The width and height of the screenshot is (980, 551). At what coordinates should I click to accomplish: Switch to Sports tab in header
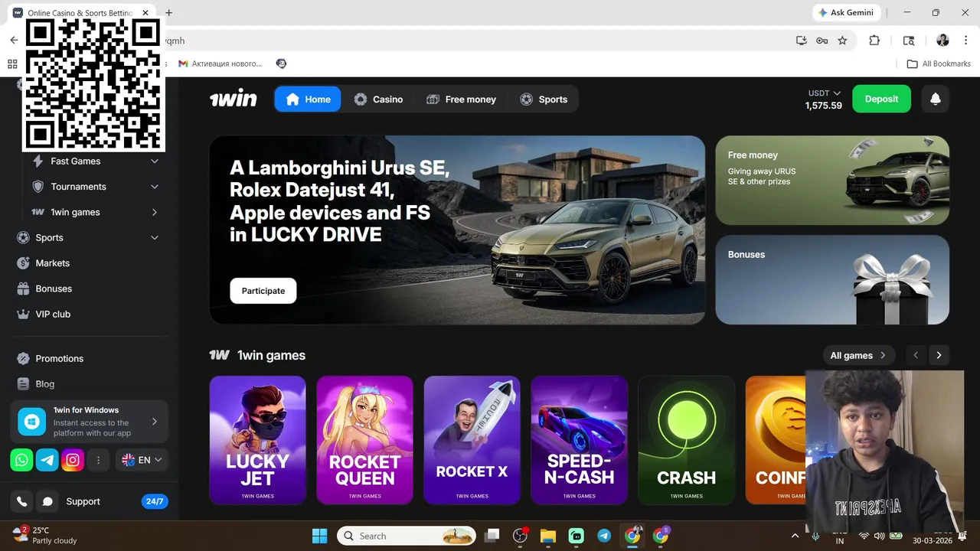tap(544, 99)
